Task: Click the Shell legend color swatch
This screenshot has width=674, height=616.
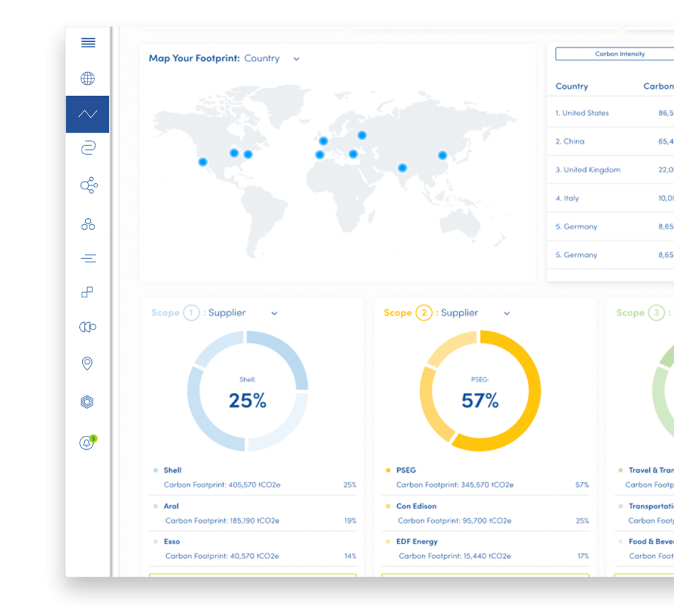Action: pos(155,470)
